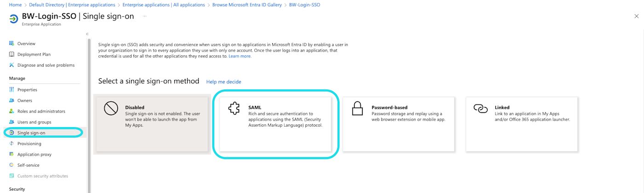
Task: Click the SAML puzzle piece icon
Action: pyautogui.click(x=234, y=109)
